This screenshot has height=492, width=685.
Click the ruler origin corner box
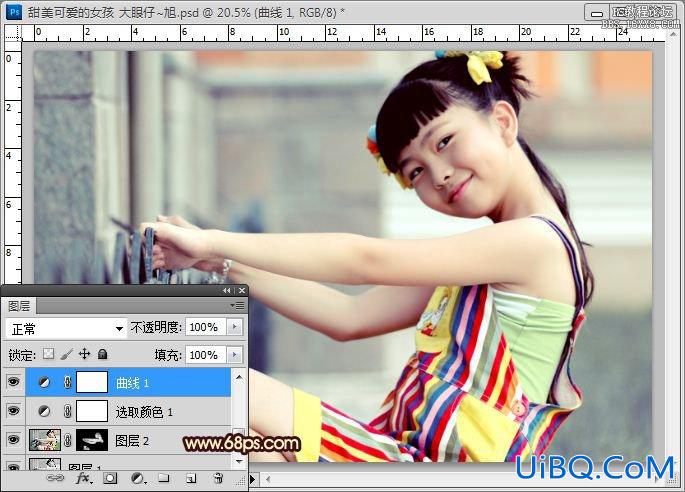click(13, 33)
